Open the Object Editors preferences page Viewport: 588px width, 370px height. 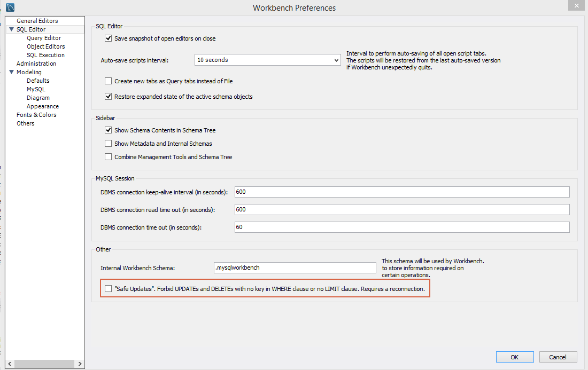pyautogui.click(x=46, y=46)
